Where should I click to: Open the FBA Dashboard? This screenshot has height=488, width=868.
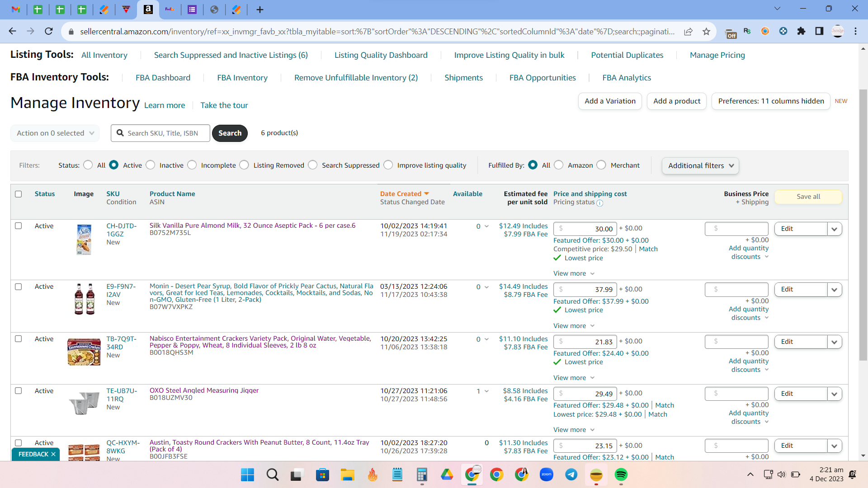pos(163,78)
